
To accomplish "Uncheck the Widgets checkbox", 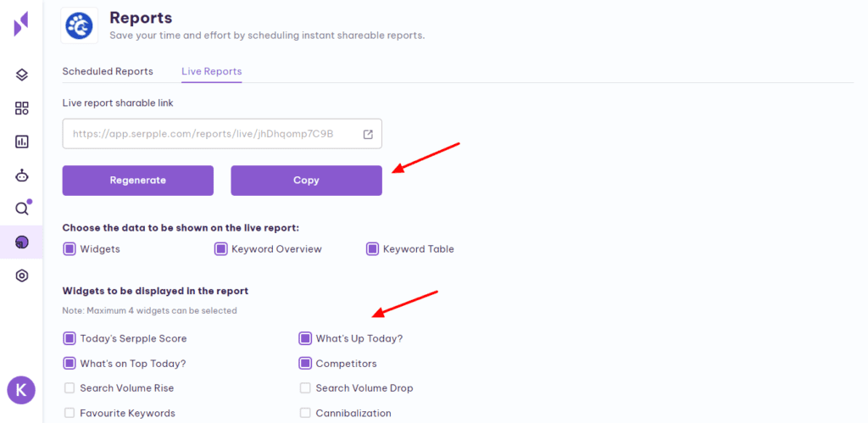I will [x=70, y=249].
